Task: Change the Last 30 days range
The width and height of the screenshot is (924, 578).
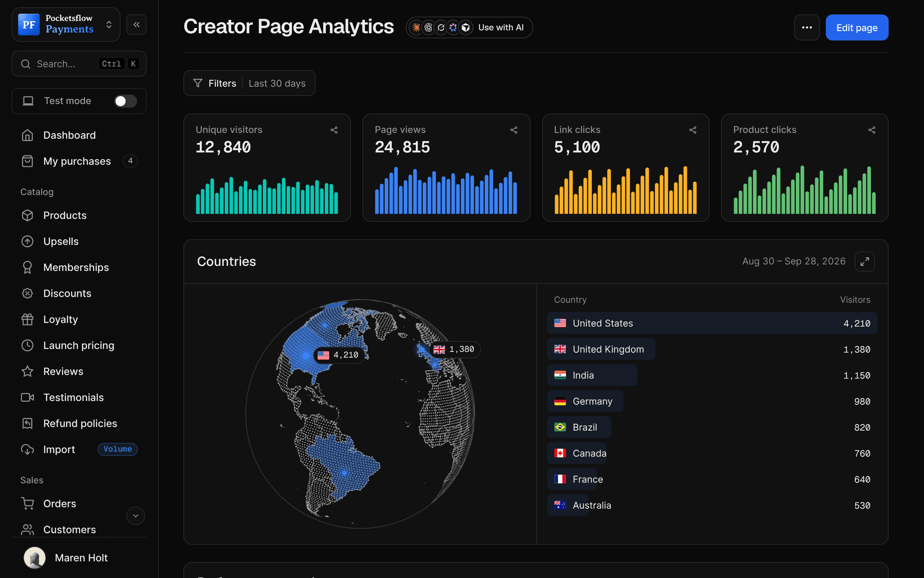Action: (x=277, y=84)
